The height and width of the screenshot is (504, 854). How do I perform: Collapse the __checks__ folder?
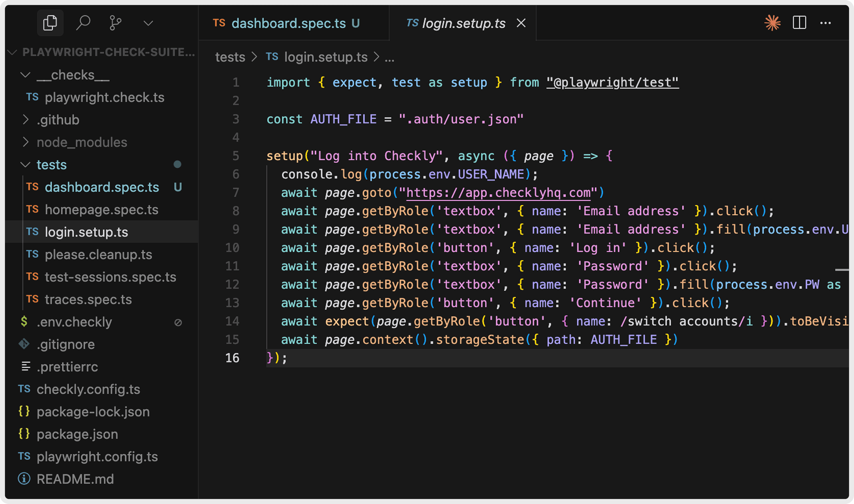pos(26,75)
